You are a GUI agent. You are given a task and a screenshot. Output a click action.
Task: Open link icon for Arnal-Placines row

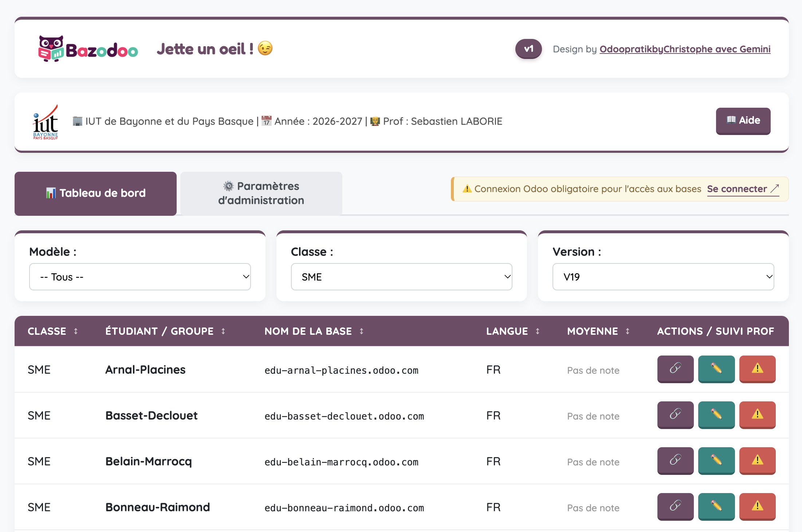[x=675, y=369]
